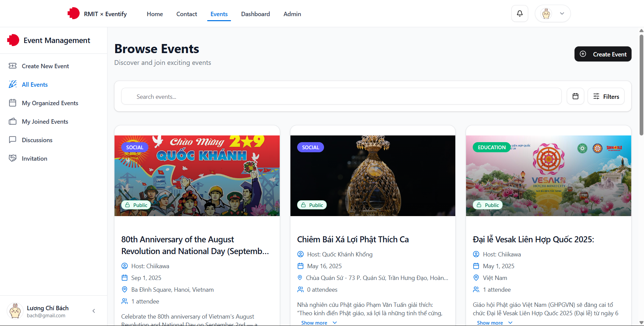
Task: Click the RMIT × Eventify logo
Action: point(97,14)
